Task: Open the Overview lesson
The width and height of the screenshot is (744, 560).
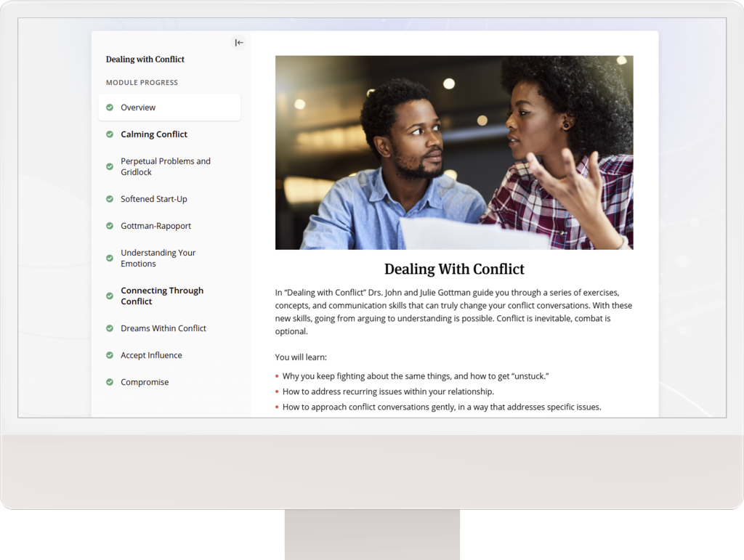Action: tap(138, 107)
